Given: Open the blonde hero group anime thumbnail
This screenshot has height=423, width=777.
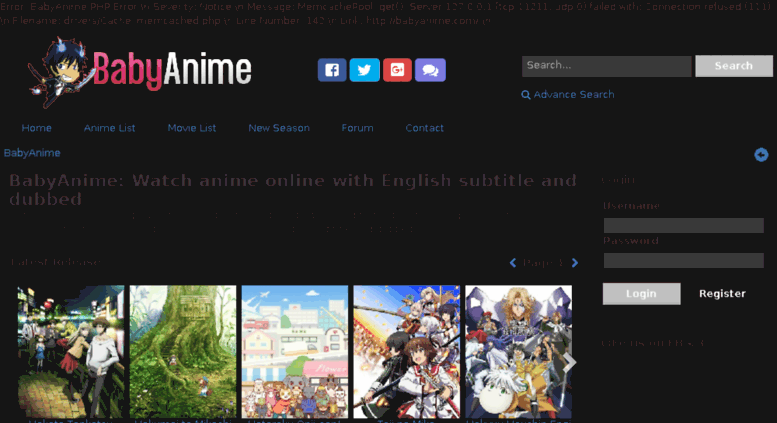Looking at the screenshot, I should [x=518, y=352].
